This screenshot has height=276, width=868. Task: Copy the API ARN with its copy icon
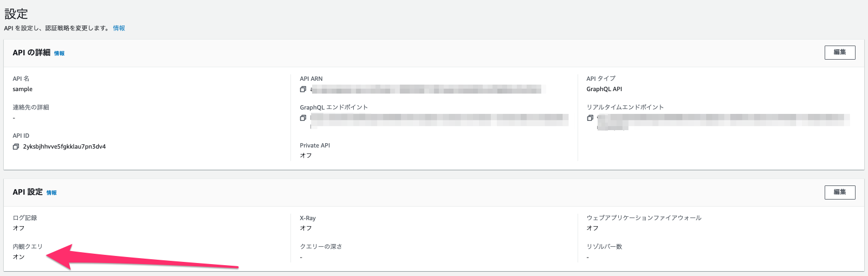coord(303,89)
